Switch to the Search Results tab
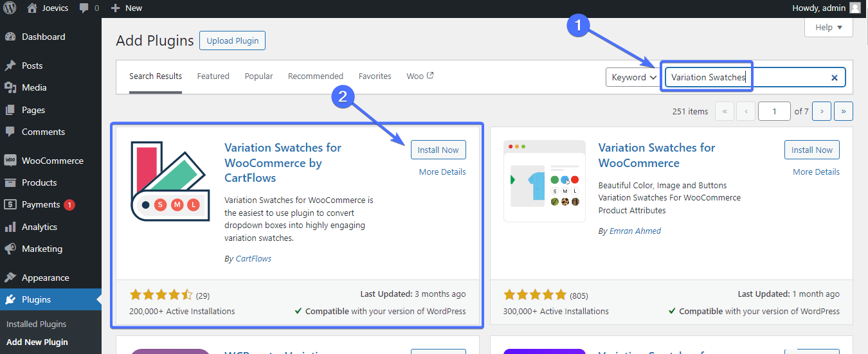868x354 pixels. tap(156, 76)
